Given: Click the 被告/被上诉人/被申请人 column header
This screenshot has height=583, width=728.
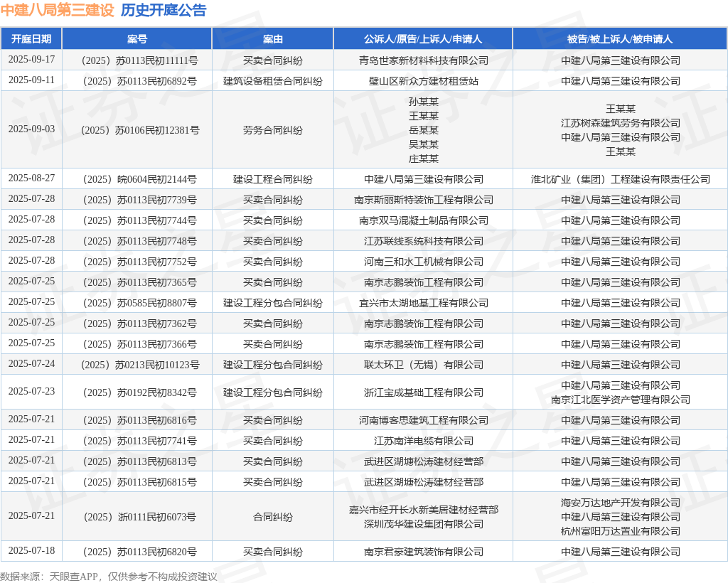Looking at the screenshot, I should tap(620, 39).
